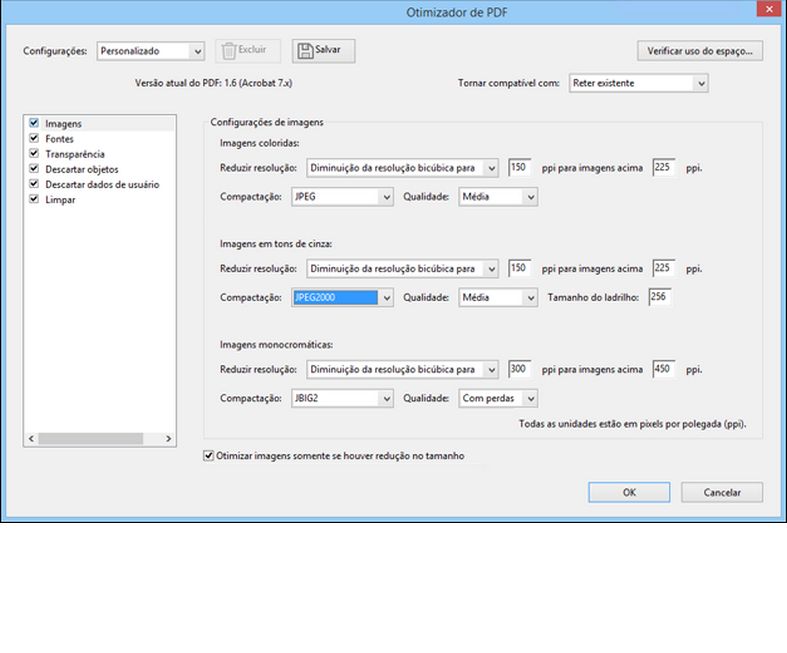Open color images Qualidade dropdown
Viewport: 787px width, 653px height.
498,197
